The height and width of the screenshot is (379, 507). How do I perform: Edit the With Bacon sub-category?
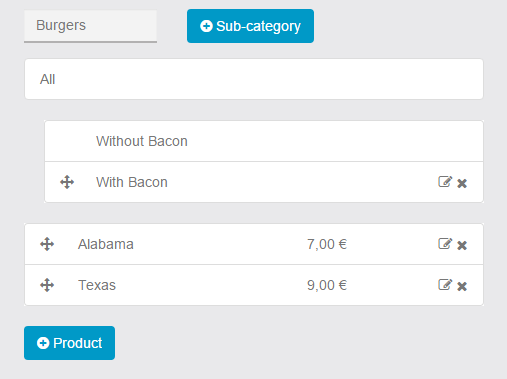pyautogui.click(x=445, y=182)
